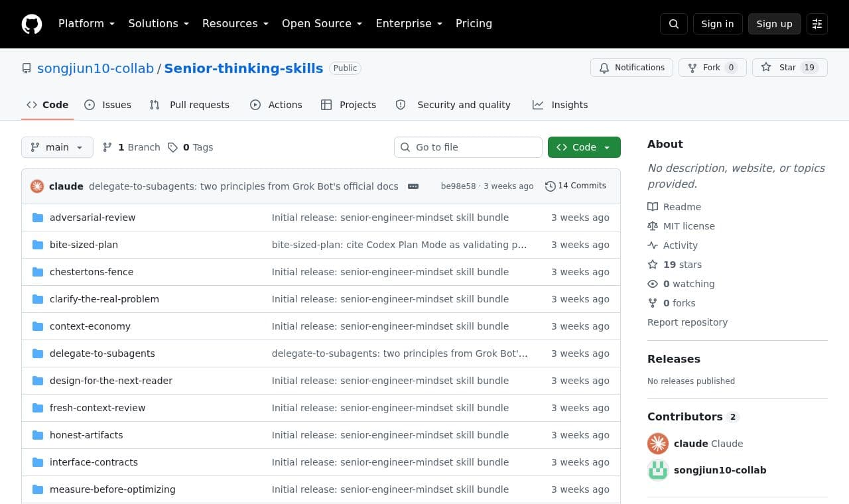Image resolution: width=849 pixels, height=504 pixels.
Task: Open the main branch dropdown
Action: 57,147
